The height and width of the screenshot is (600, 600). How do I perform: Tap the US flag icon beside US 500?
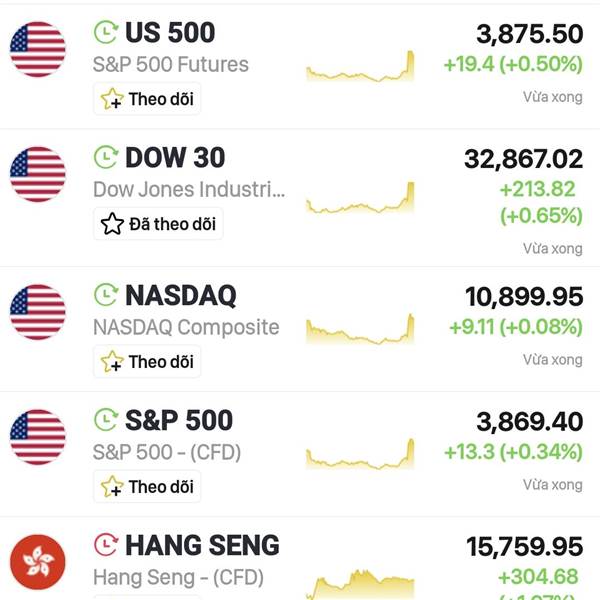tap(38, 49)
